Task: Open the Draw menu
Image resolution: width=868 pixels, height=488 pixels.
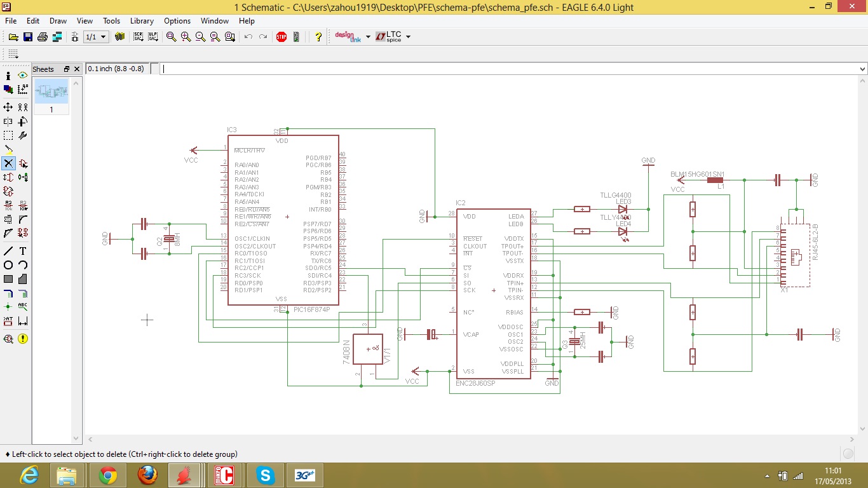Action: (x=58, y=21)
